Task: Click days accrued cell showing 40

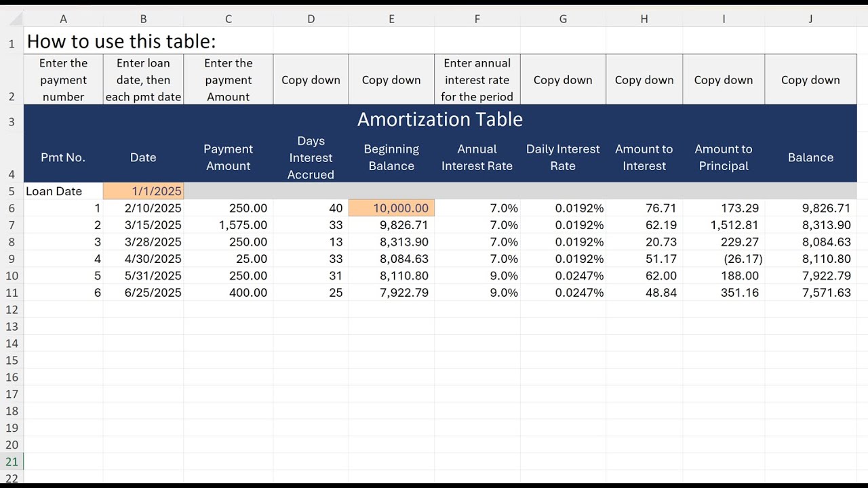Action: 311,208
